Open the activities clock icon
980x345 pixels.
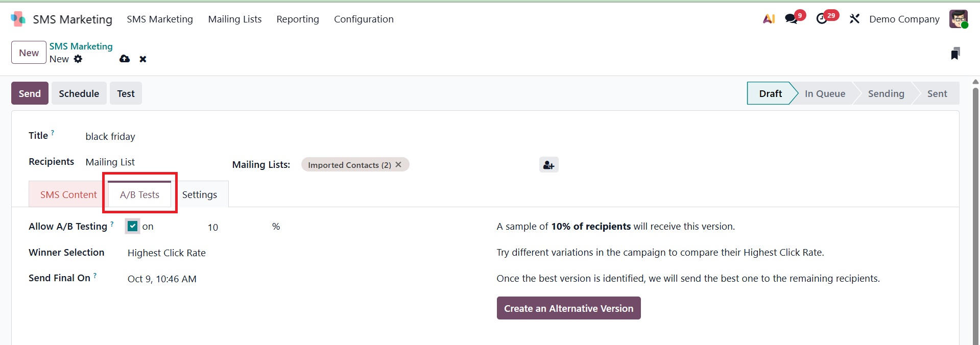tap(822, 19)
